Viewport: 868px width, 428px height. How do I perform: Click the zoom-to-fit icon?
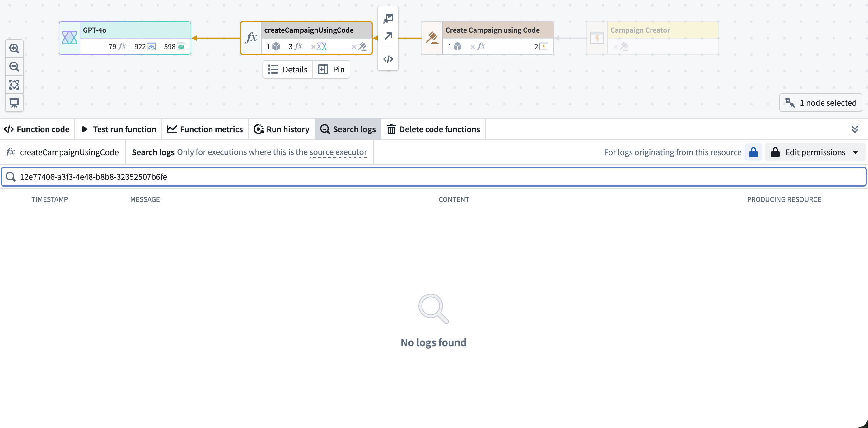pyautogui.click(x=14, y=85)
